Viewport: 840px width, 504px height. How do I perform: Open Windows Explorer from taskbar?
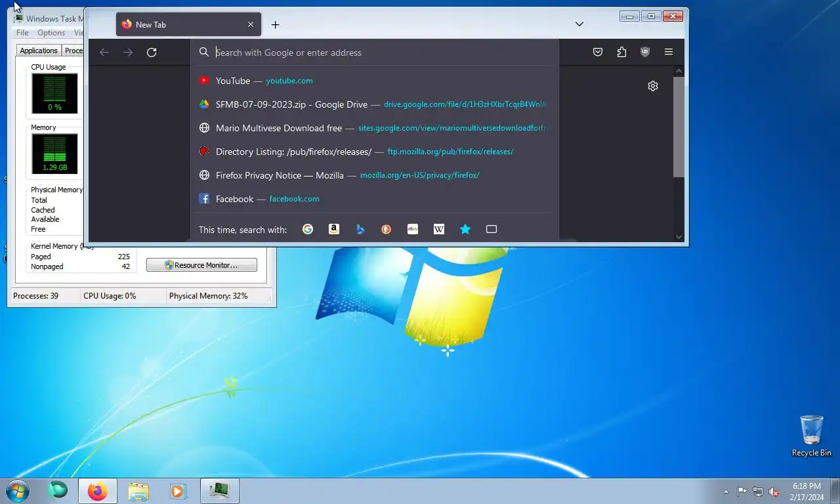pyautogui.click(x=138, y=491)
